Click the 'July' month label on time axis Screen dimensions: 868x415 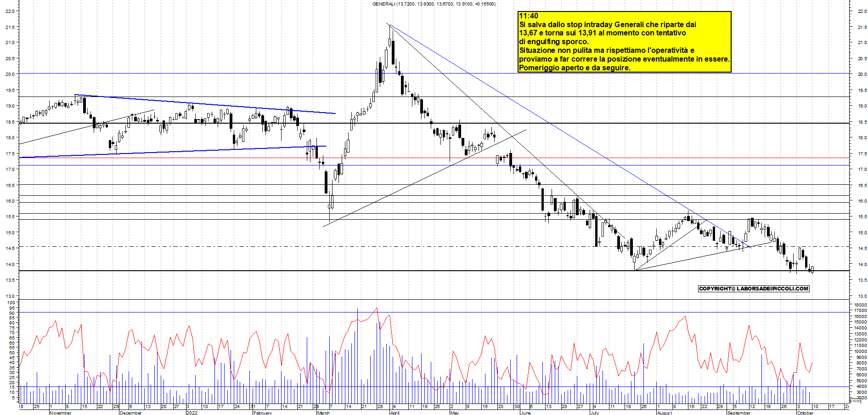[x=594, y=413]
